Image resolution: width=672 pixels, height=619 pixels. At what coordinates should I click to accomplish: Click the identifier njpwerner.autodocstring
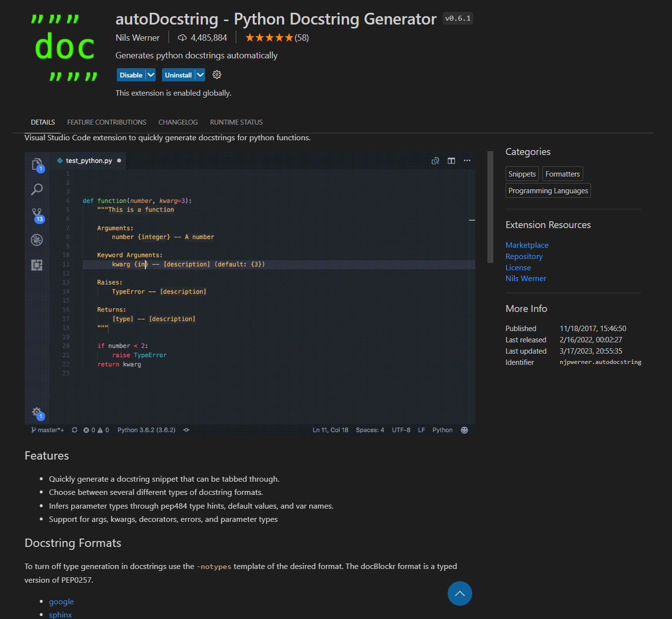[x=600, y=362]
